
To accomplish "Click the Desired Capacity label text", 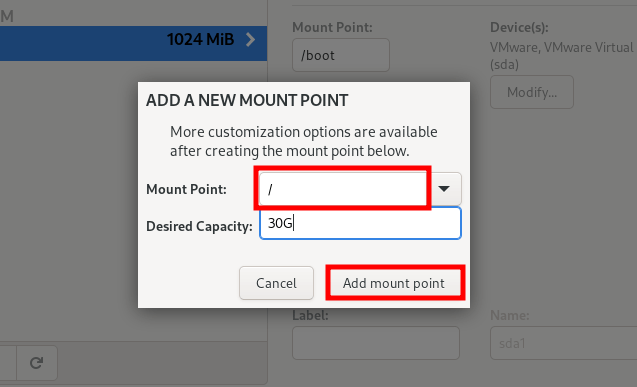I will pyautogui.click(x=199, y=226).
